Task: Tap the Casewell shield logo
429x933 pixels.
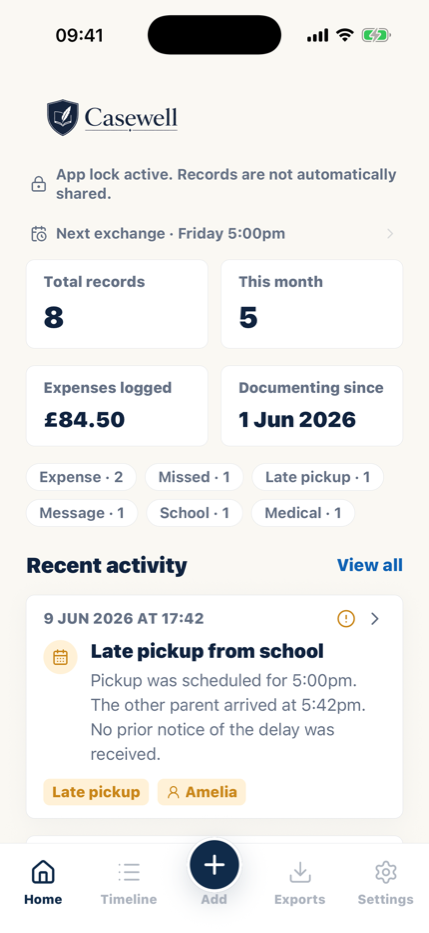Action: (x=62, y=117)
